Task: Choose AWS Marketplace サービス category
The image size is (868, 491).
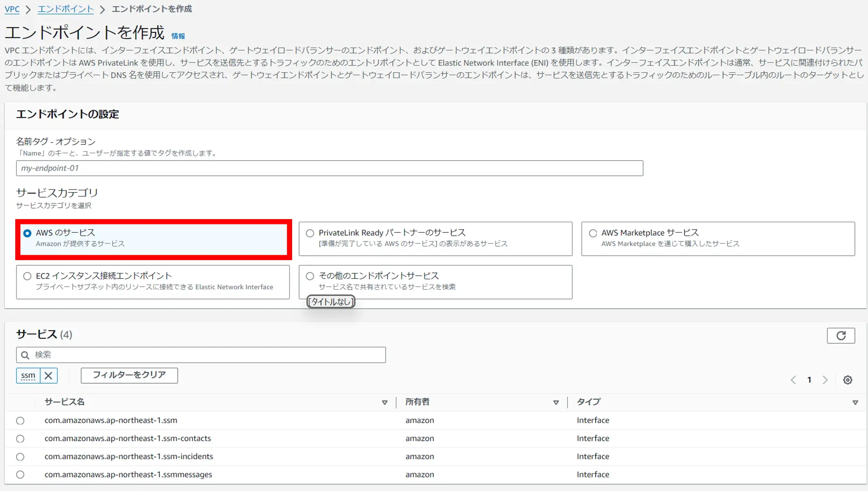Action: tap(593, 233)
